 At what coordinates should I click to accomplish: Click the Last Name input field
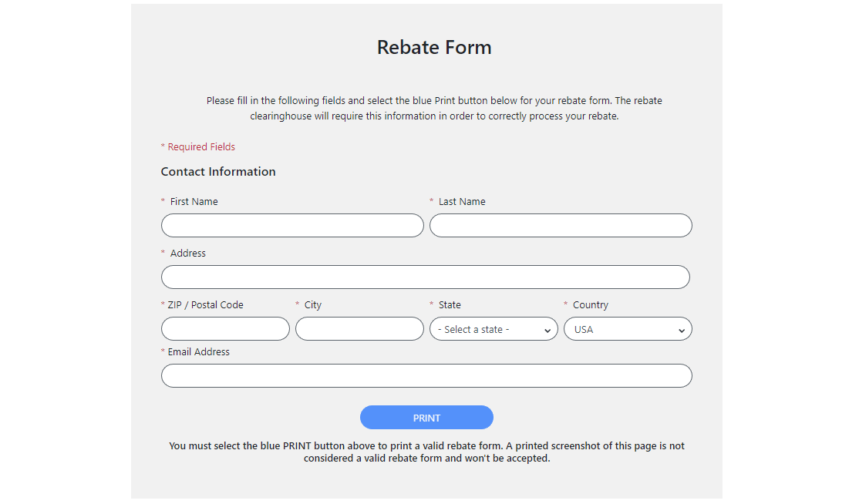coord(561,225)
